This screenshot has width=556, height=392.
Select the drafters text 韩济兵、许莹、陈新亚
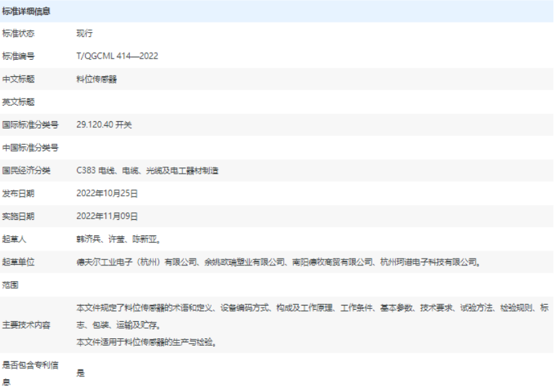118,240
